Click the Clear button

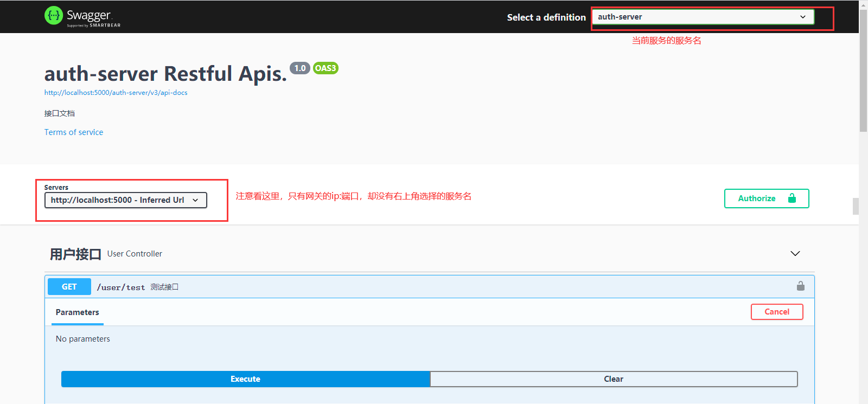(x=614, y=379)
